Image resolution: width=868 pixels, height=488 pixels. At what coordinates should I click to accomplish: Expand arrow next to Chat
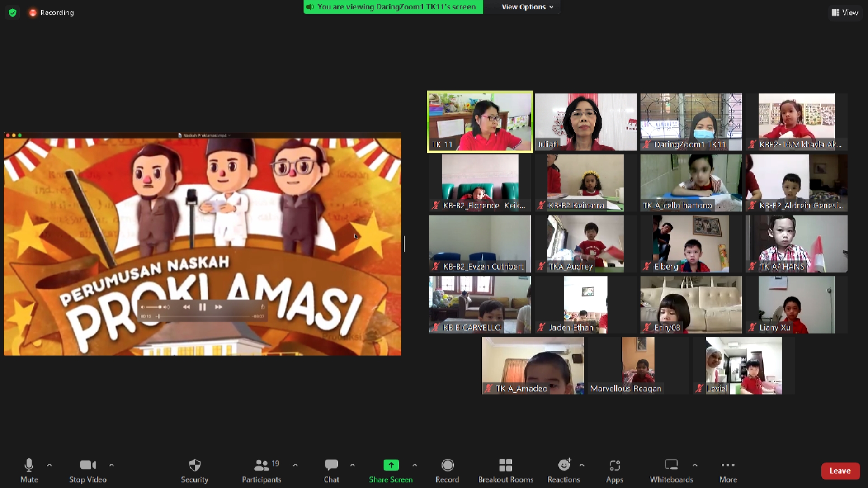[353, 465]
